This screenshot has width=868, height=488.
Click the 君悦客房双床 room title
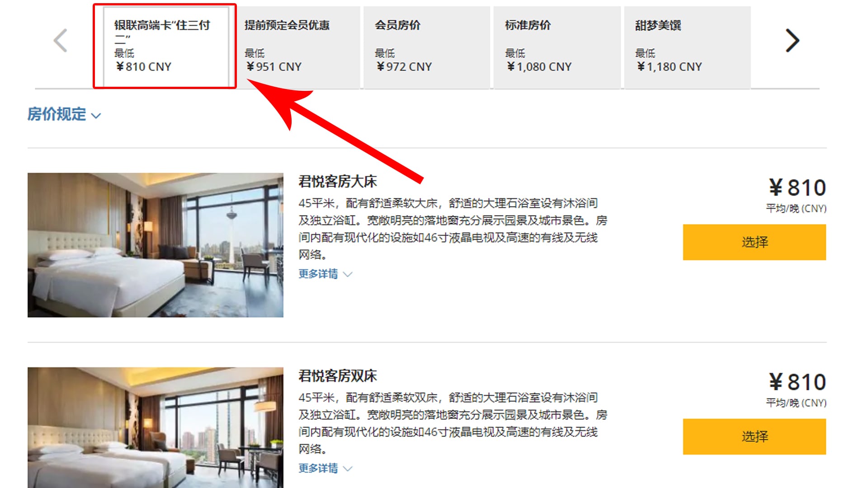[338, 376]
